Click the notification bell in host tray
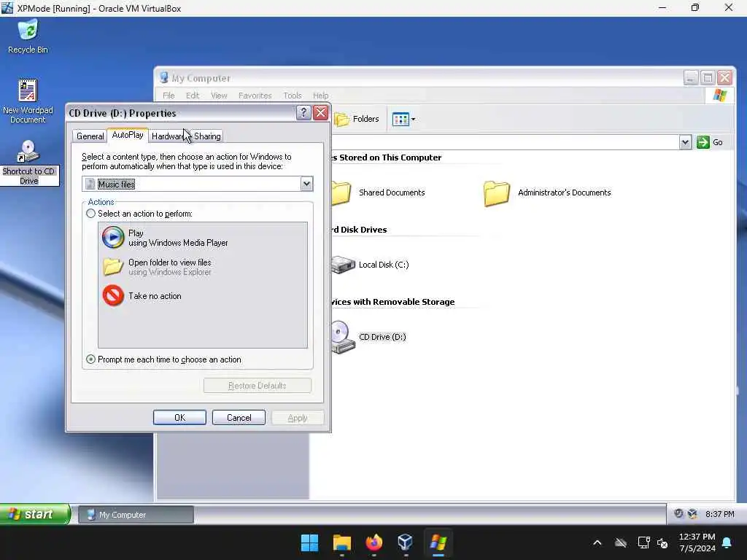747x560 pixels. point(727,542)
